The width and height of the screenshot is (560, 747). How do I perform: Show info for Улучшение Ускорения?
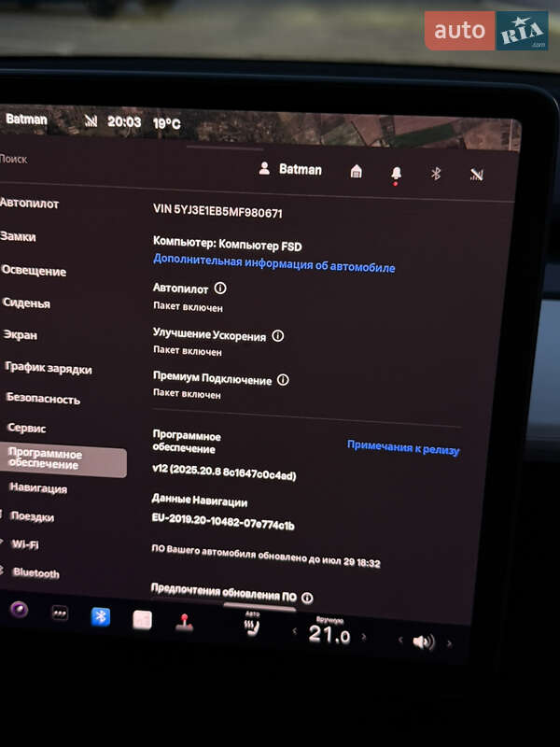pyautogui.click(x=277, y=336)
